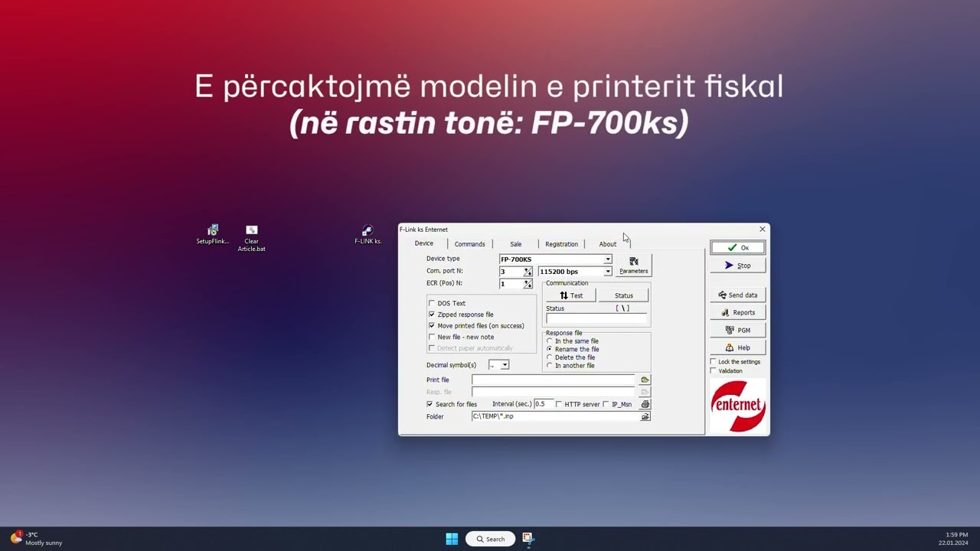Image resolution: width=980 pixels, height=551 pixels.
Task: Switch to the About tab
Action: pyautogui.click(x=608, y=244)
